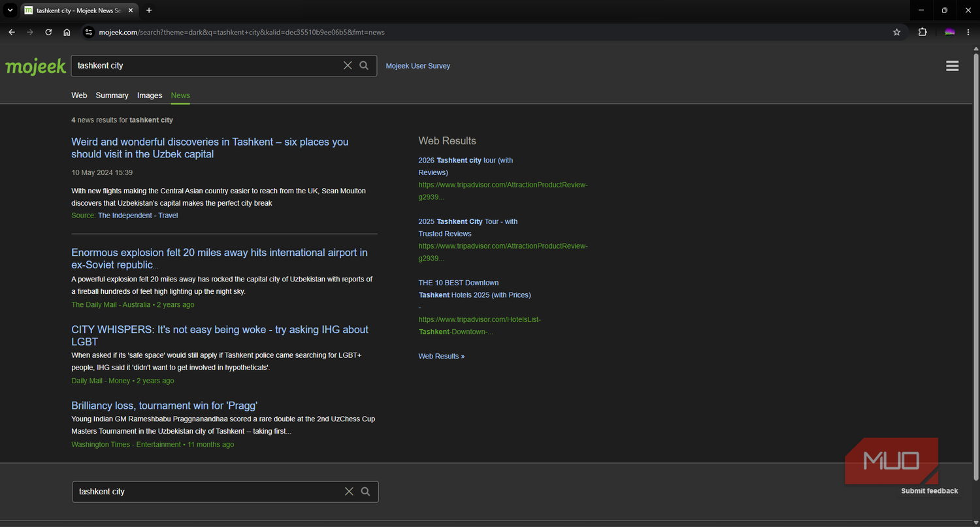Screen dimensions: 980x527
Task: Click the 4 news results count text
Action: [122, 120]
